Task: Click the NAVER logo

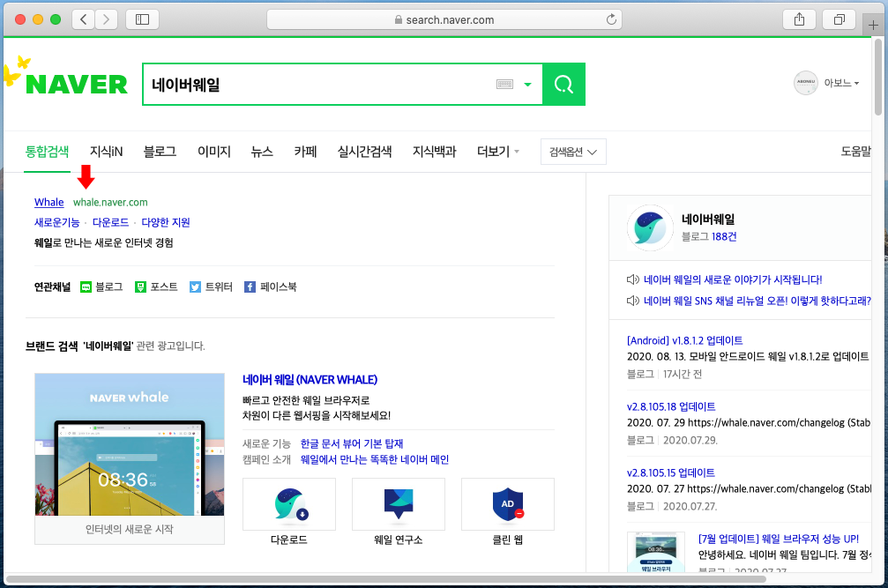Action: [77, 85]
